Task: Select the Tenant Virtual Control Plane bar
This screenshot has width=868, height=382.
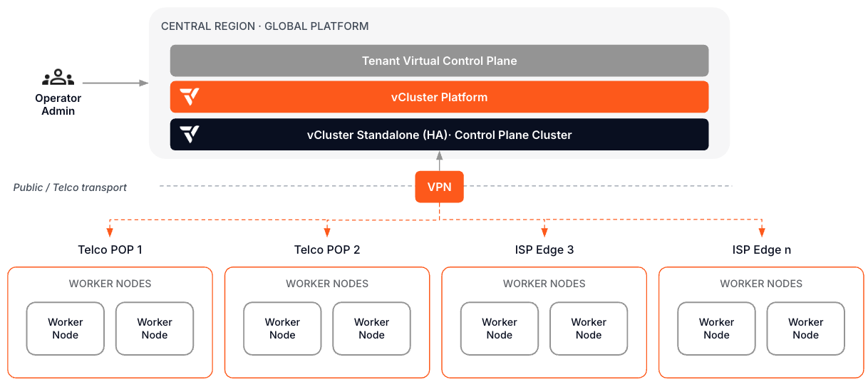Action: click(439, 61)
